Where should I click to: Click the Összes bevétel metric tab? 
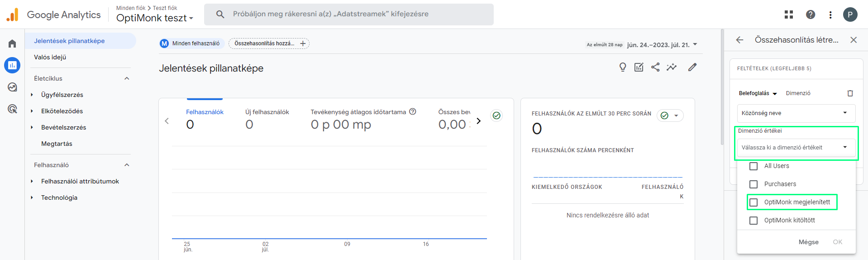point(454,119)
